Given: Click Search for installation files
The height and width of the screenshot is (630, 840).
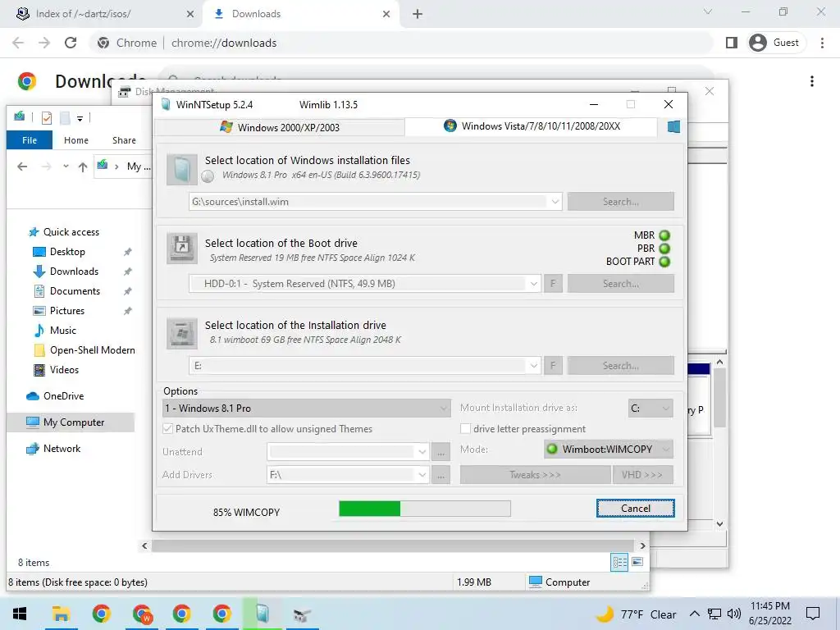Looking at the screenshot, I should point(620,202).
